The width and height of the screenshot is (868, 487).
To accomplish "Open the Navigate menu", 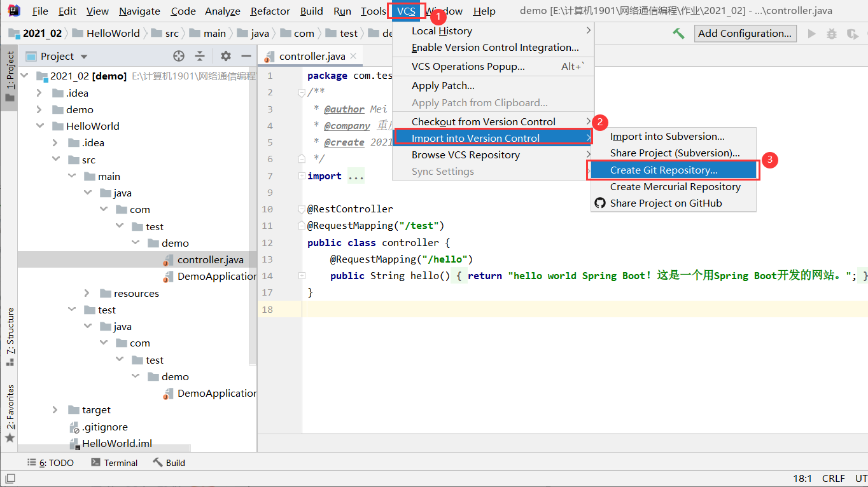I will pos(139,11).
